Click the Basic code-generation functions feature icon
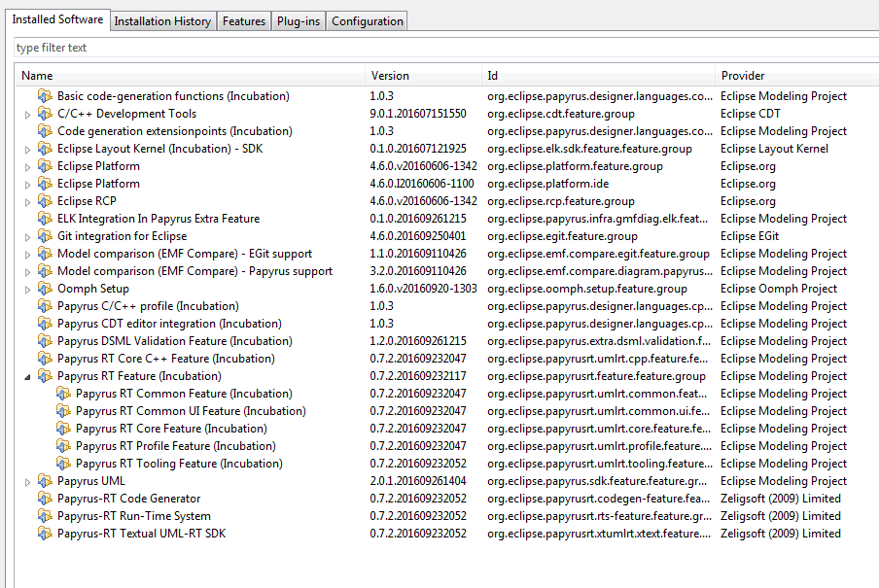 point(45,96)
